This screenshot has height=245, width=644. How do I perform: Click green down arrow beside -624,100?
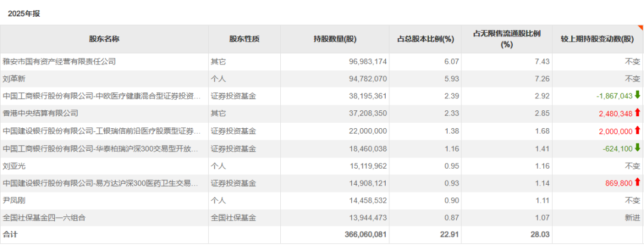pyautogui.click(x=637, y=148)
